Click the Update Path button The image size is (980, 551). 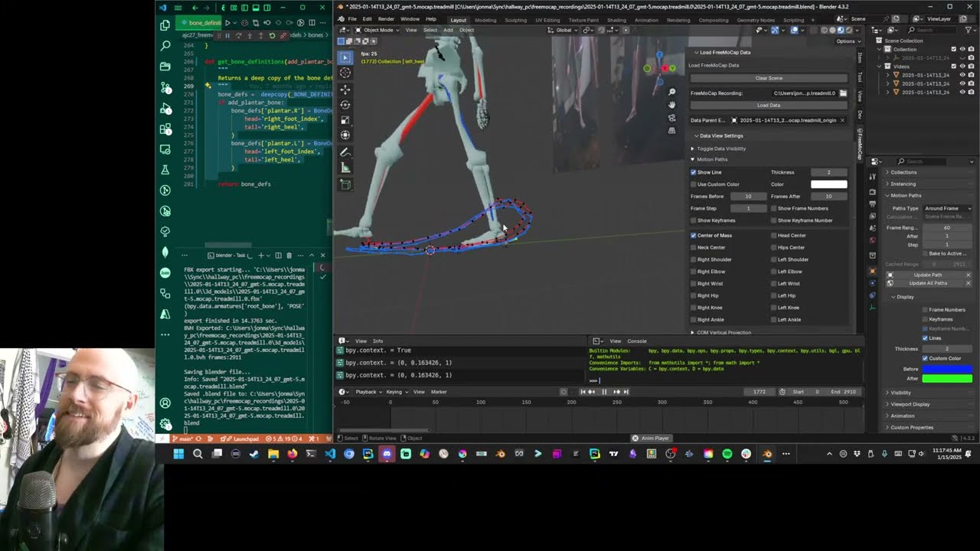928,275
